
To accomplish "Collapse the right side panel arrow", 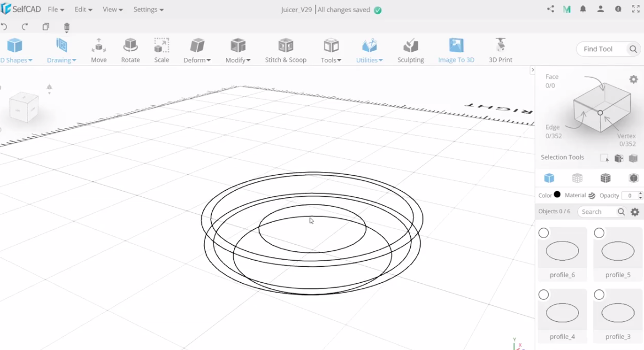I will 533,70.
